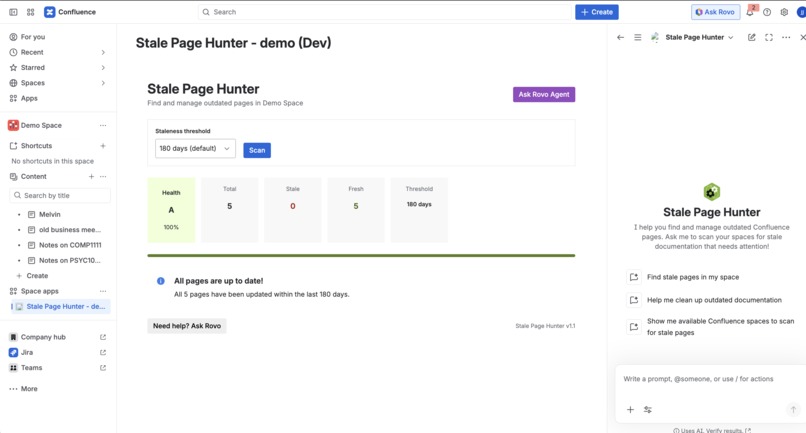Open Jira external link icon
The image size is (806, 433).
coord(103,352)
